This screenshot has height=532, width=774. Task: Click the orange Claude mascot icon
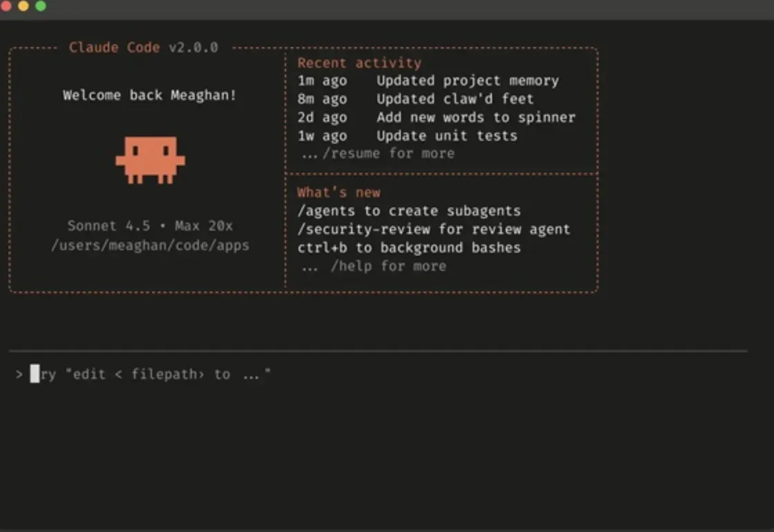(150, 160)
